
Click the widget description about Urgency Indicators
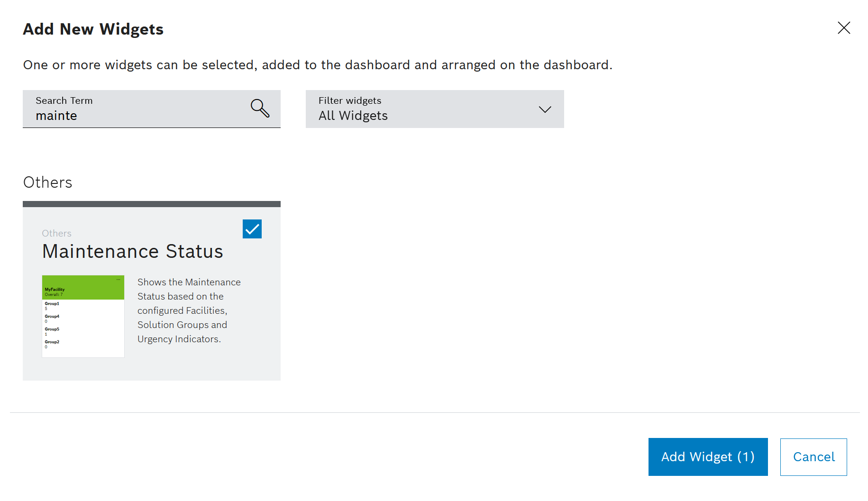tap(189, 310)
